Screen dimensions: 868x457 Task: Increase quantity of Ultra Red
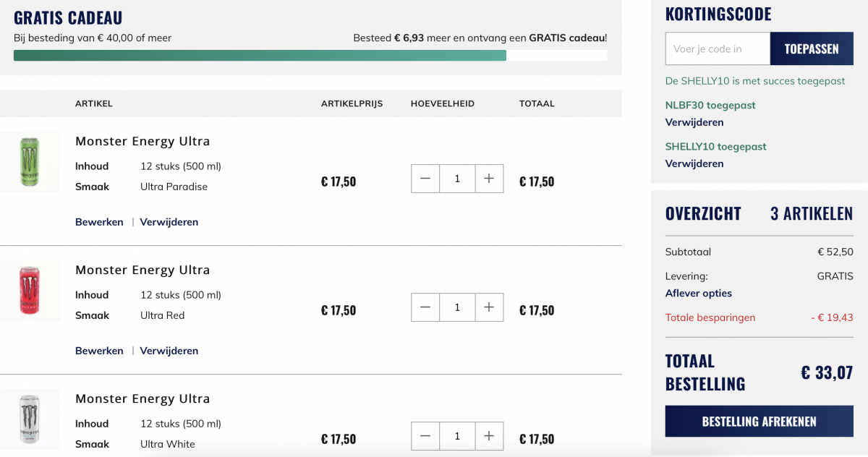coord(489,307)
